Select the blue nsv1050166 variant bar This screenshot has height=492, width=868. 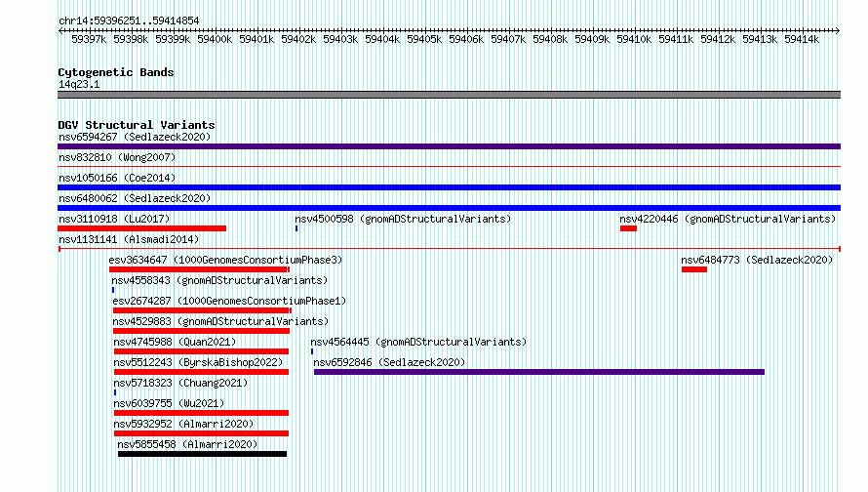(x=449, y=187)
